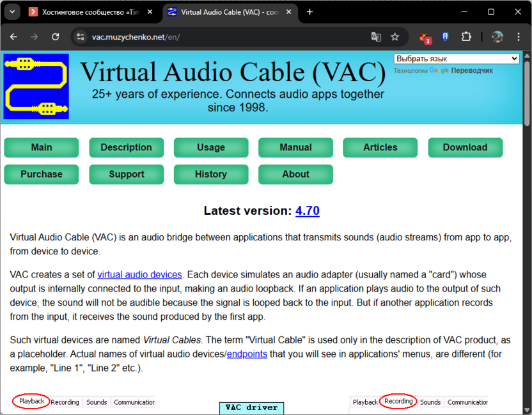Click the Google Переводчик link

(461, 70)
